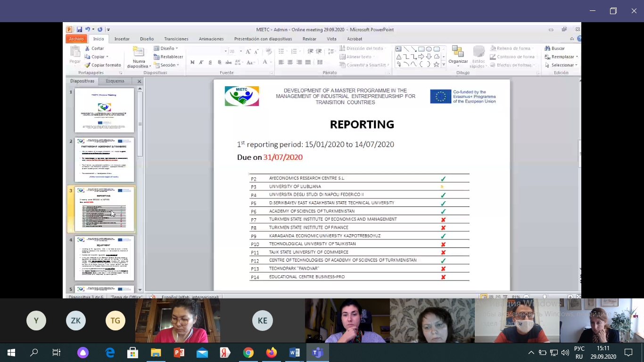
Task: Select the rectangle shape in shapes gallery
Action: click(421, 49)
